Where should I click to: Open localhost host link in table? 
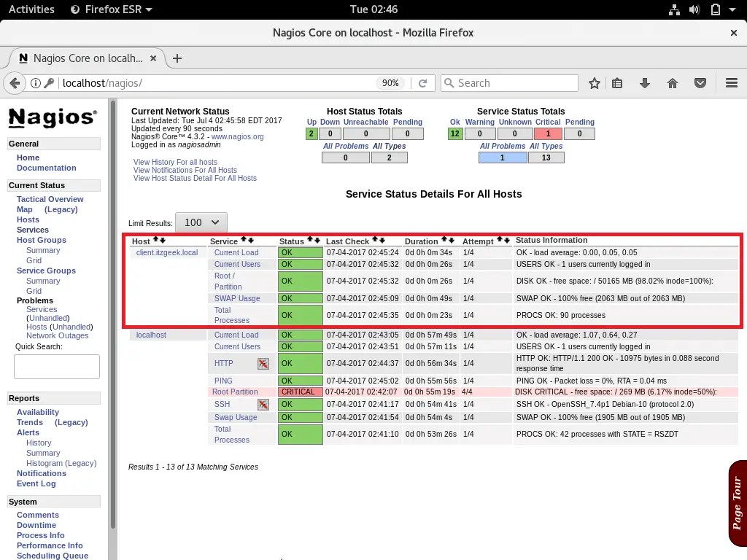point(151,335)
